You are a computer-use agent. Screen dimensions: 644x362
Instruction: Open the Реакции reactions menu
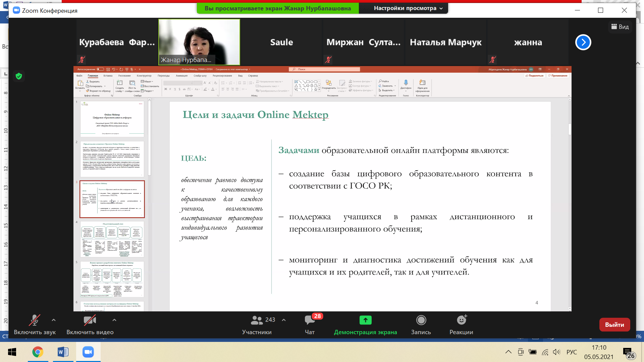461,325
